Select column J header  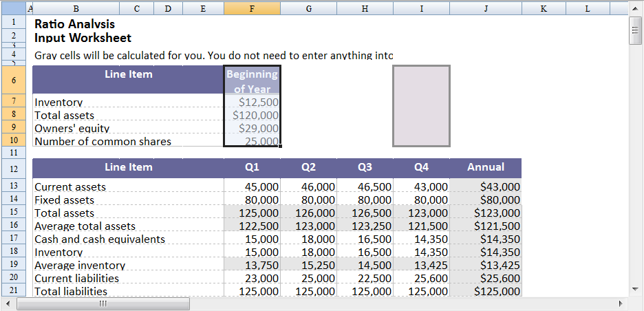click(486, 9)
